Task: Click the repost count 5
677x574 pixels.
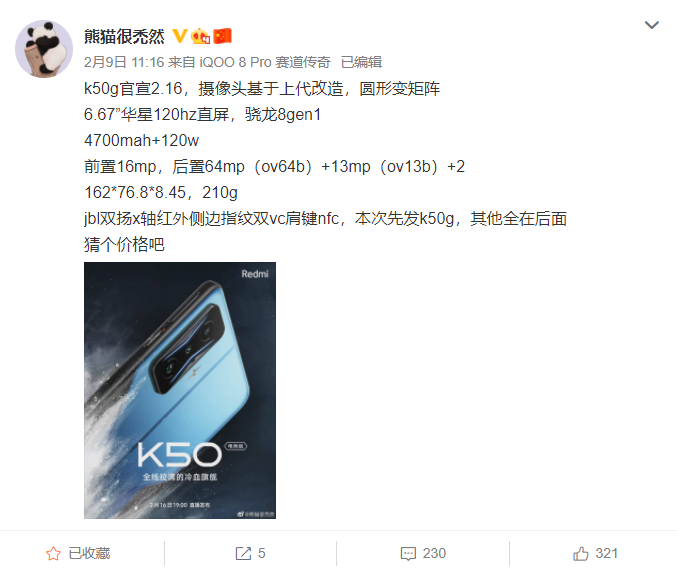Action: click(262, 553)
